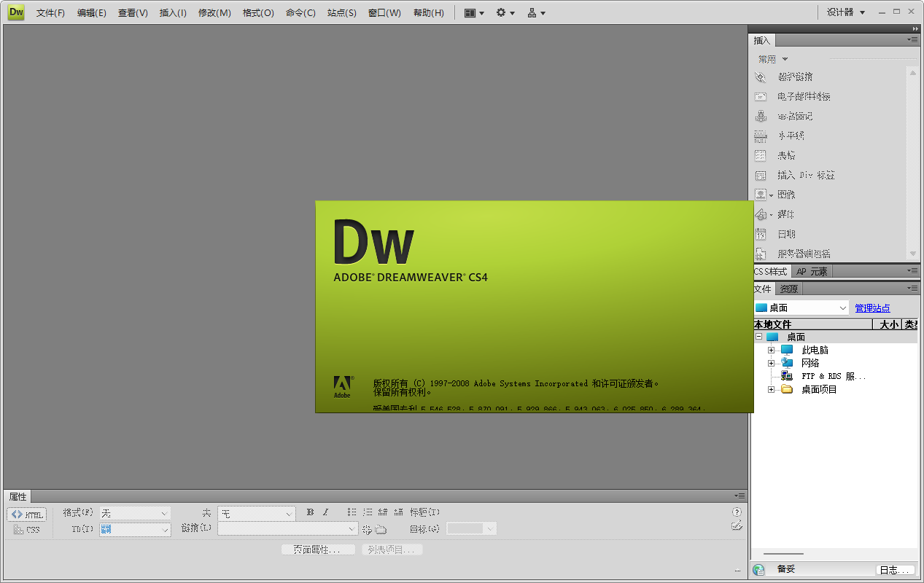Screen dimensions: 924x583
Task: Insert Email Link icon in Insert panel
Action: 761,96
